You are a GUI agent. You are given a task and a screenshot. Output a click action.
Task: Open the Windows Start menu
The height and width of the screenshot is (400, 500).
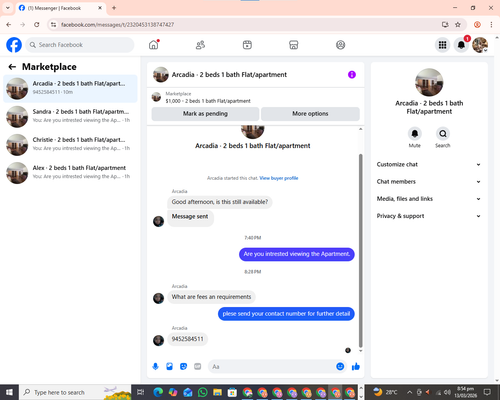tap(9, 392)
